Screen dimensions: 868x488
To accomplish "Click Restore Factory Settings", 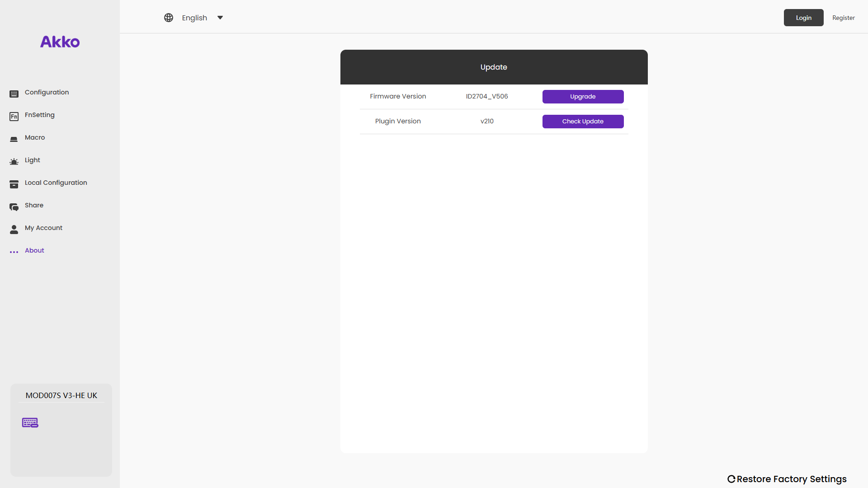I will click(787, 479).
